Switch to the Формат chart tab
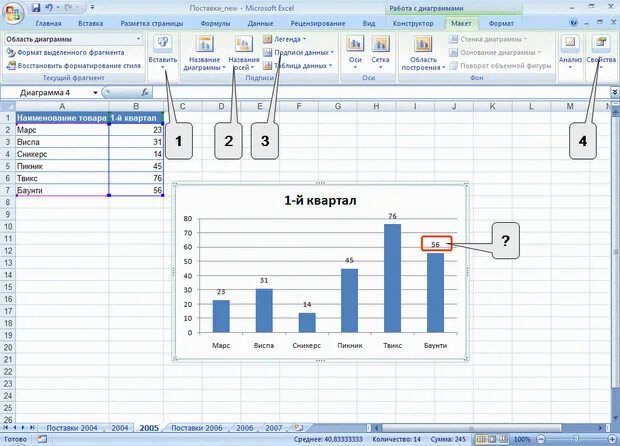This screenshot has width=620, height=446. pos(501,23)
